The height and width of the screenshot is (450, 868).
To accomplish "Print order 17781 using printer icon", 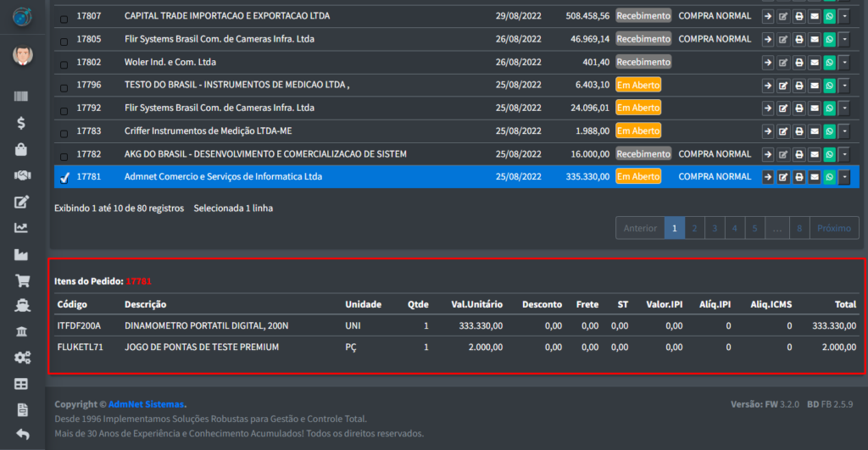I will pos(798,177).
